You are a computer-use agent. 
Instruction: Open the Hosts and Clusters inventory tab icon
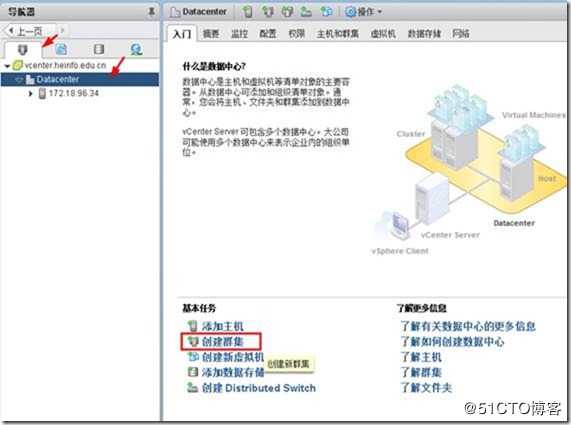click(x=23, y=49)
